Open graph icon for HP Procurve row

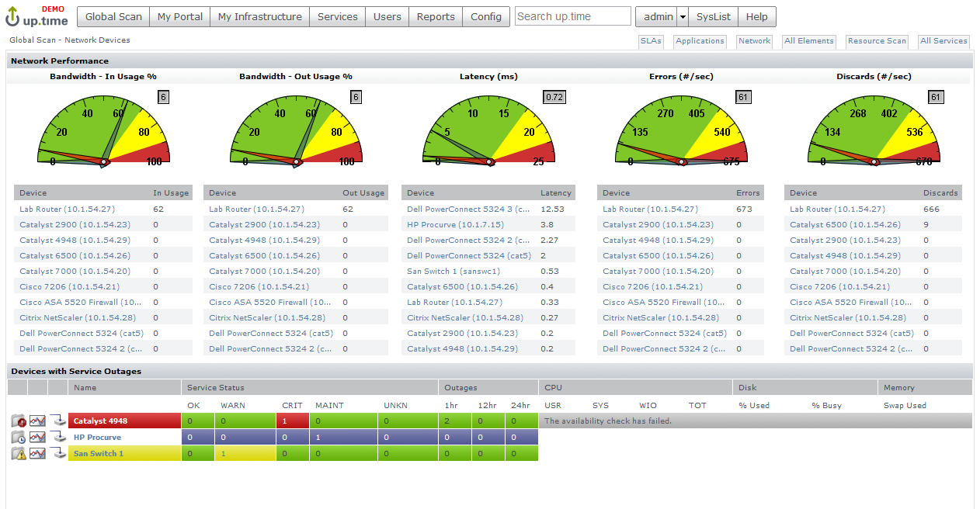coord(37,438)
